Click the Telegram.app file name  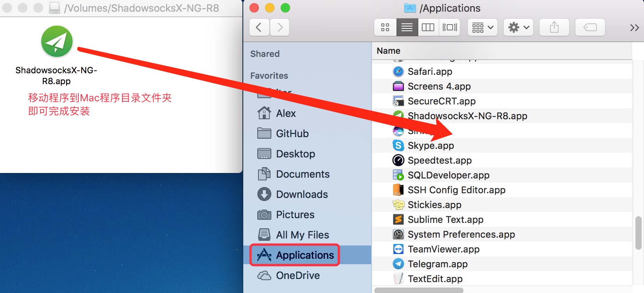tap(437, 264)
